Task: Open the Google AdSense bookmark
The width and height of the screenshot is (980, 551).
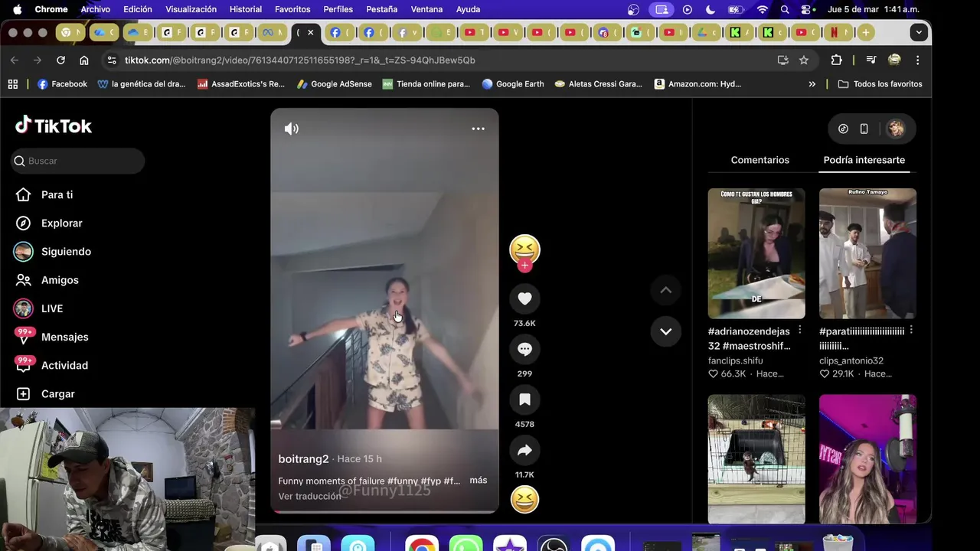Action: pos(334,84)
